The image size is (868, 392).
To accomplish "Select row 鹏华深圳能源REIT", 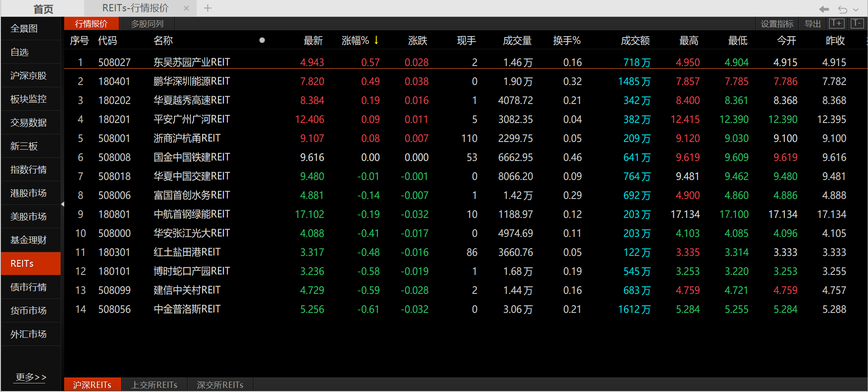I will click(x=466, y=81).
